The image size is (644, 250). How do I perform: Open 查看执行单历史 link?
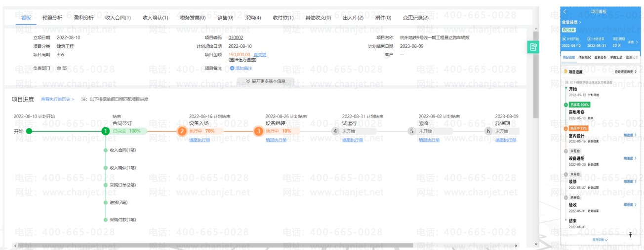pyautogui.click(x=57, y=99)
